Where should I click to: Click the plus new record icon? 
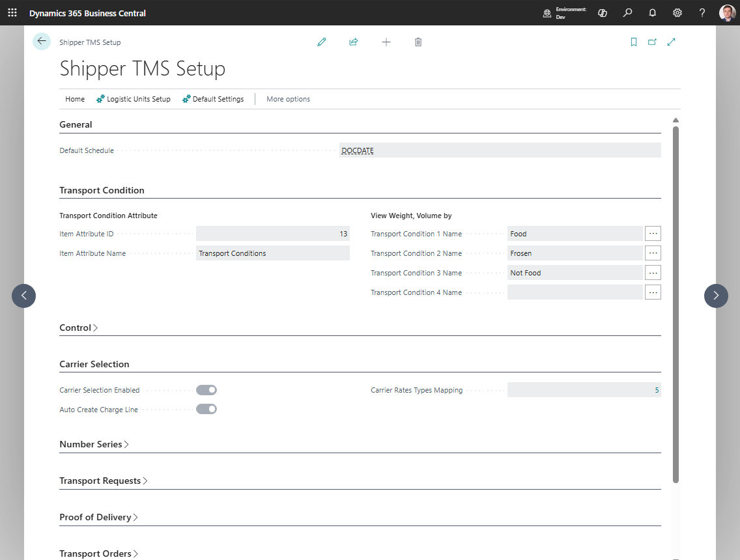coord(386,42)
